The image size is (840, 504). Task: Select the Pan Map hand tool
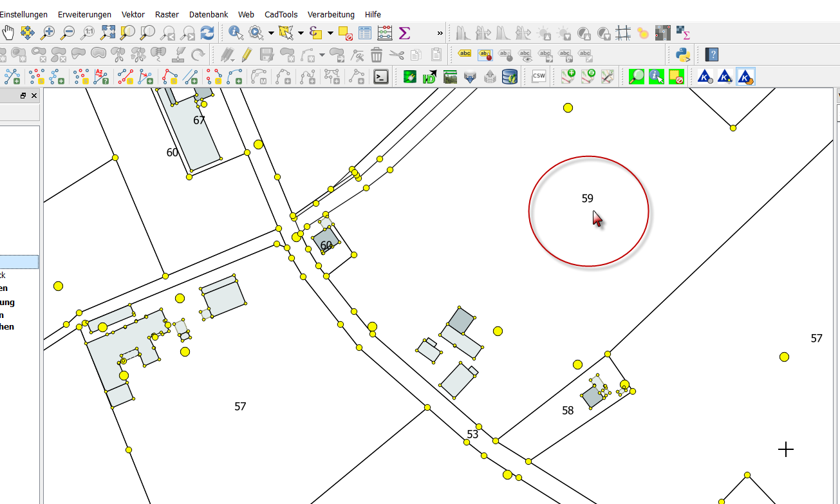pyautogui.click(x=8, y=32)
